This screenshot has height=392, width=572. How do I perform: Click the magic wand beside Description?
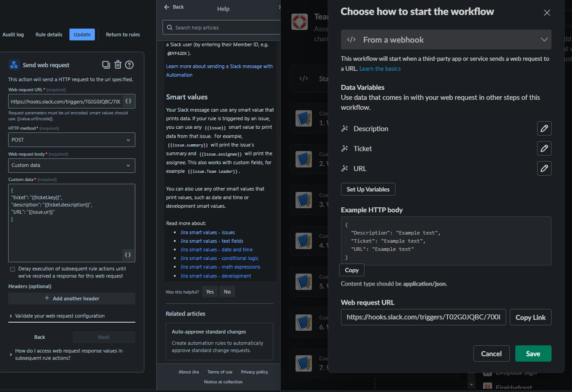point(344,128)
